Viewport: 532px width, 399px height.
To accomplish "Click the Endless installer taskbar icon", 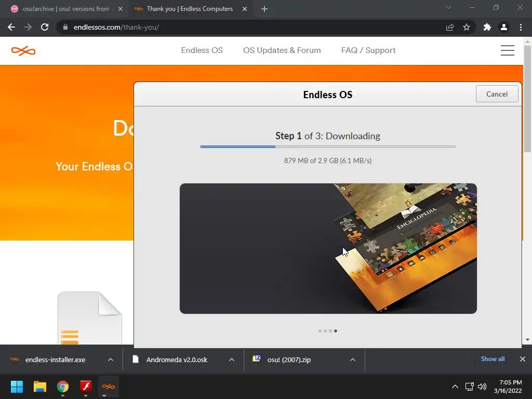I will pos(109,387).
